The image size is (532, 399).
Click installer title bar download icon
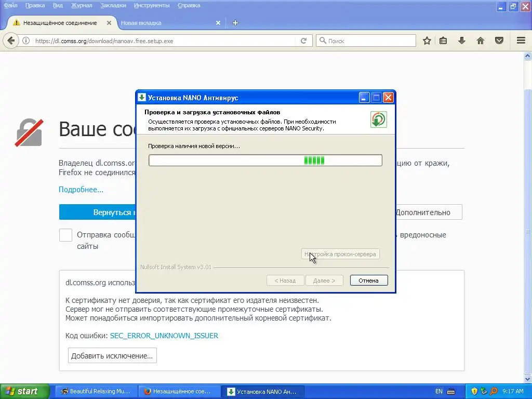tap(142, 97)
